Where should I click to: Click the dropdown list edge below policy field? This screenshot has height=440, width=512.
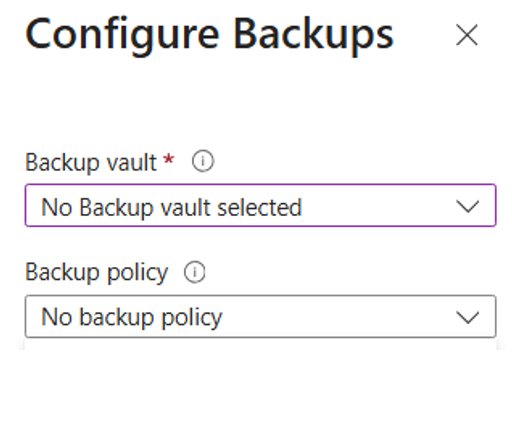260,344
